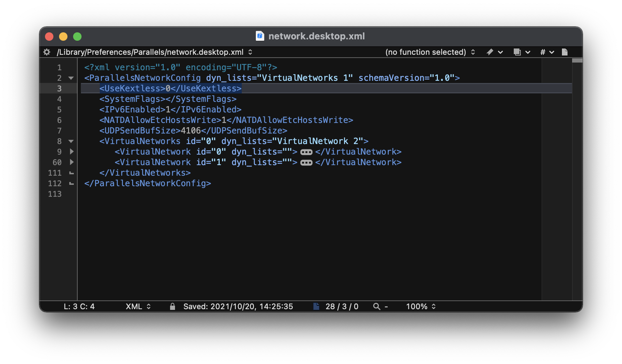Click the fold end marker on line 112

tap(72, 183)
